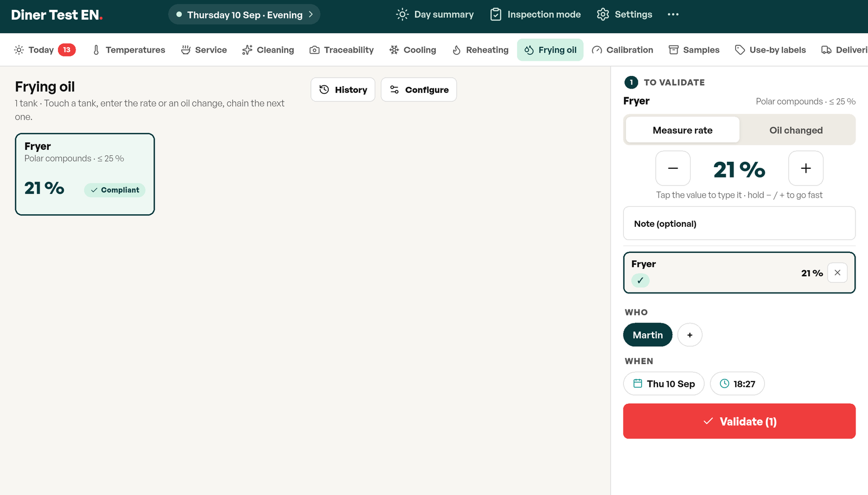Switch to the Reheating tab
The image size is (868, 495).
pos(480,50)
